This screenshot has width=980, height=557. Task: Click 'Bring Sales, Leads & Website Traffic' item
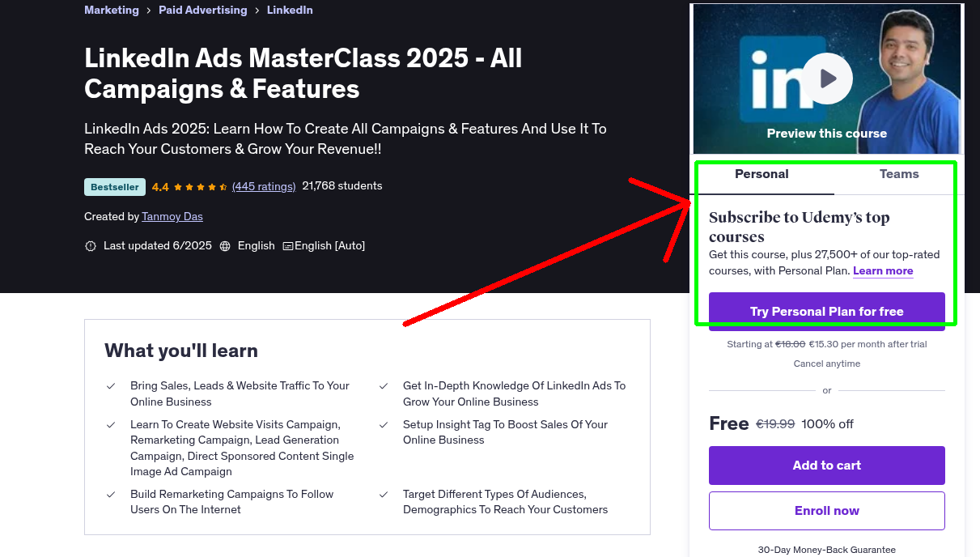click(x=240, y=393)
